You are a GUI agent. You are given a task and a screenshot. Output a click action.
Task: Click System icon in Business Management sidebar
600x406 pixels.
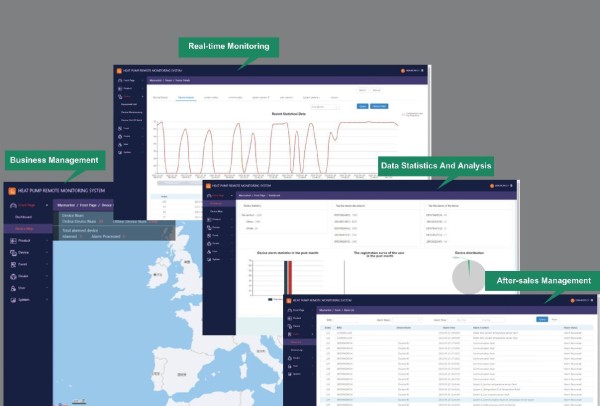coord(13,300)
